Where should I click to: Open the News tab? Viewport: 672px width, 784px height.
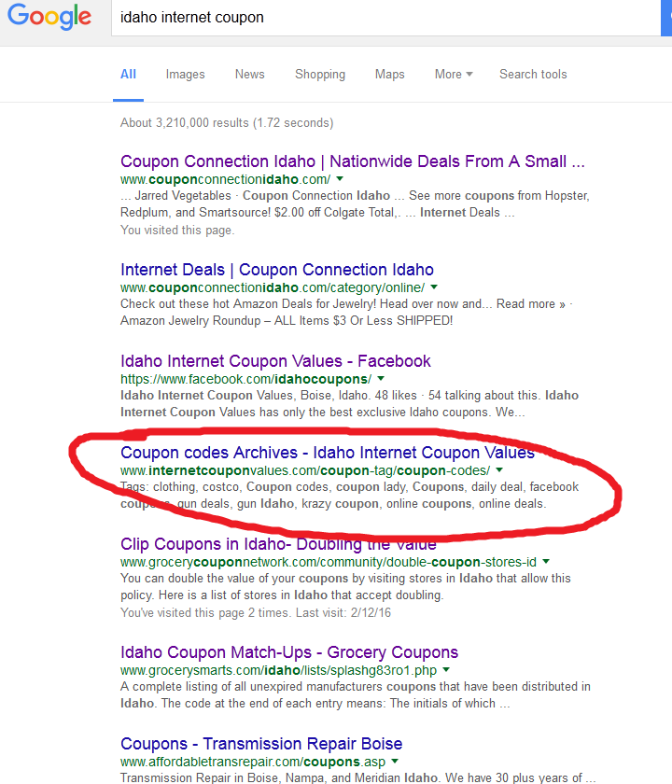click(x=249, y=75)
